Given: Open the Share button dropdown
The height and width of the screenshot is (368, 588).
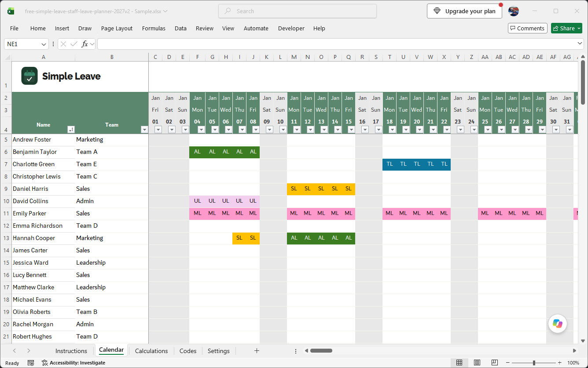Looking at the screenshot, I should pos(579,28).
